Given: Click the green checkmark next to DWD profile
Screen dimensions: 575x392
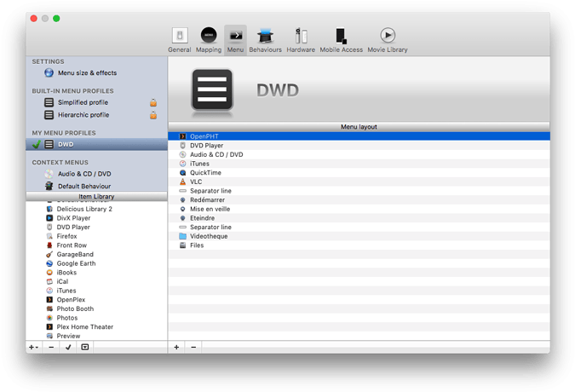Looking at the screenshot, I should click(x=37, y=145).
